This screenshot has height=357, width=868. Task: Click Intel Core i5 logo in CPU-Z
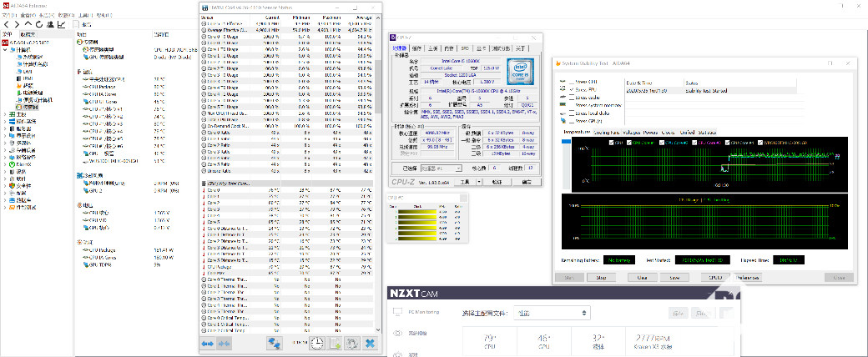point(519,70)
